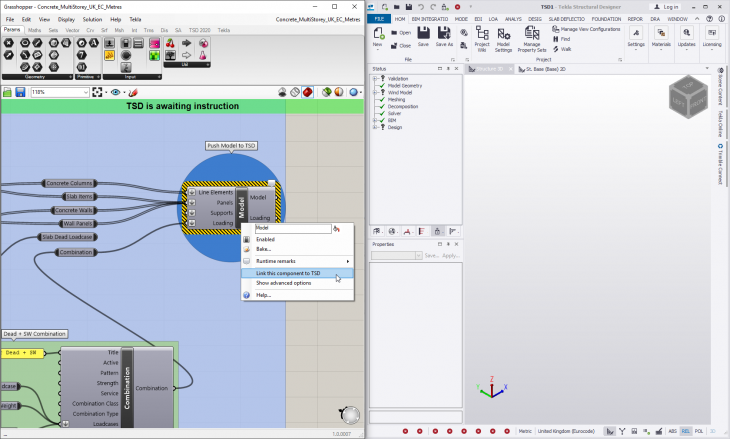The width and height of the screenshot is (730, 439).
Task: Select Meshing in the Status tree
Action: coord(396,100)
